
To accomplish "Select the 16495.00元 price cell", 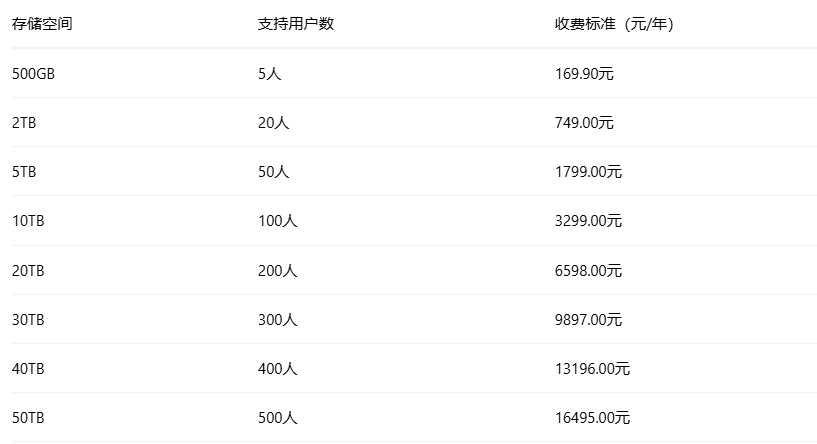I will click(592, 418).
